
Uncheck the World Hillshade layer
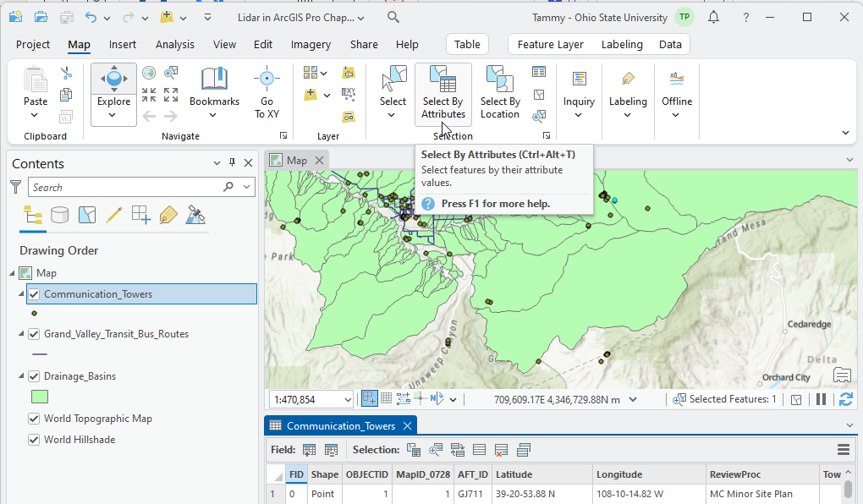(34, 439)
